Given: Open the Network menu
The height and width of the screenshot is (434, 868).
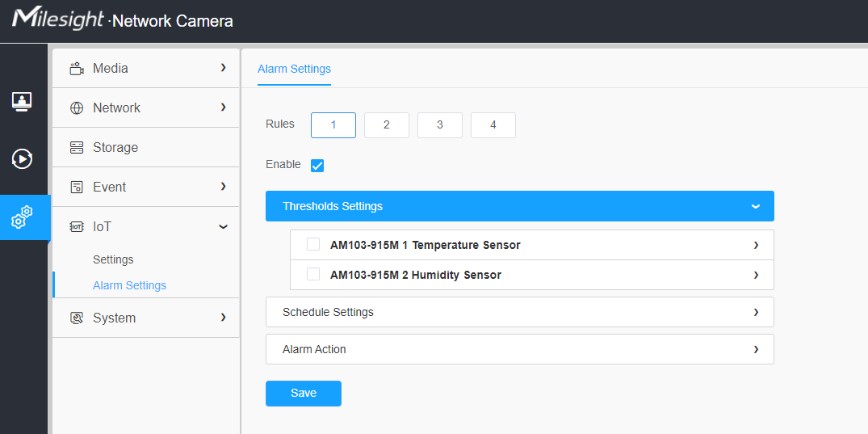Looking at the screenshot, I should click(146, 107).
